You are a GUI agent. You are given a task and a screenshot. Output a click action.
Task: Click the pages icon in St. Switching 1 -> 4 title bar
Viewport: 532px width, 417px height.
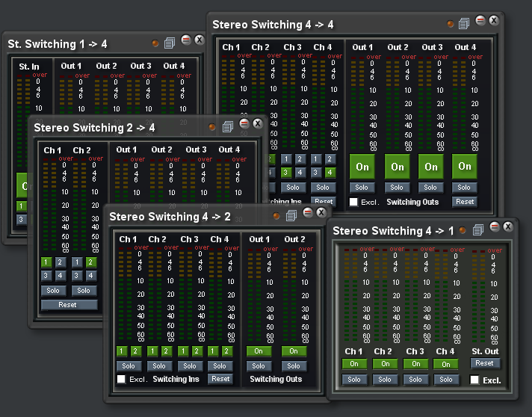click(x=169, y=43)
